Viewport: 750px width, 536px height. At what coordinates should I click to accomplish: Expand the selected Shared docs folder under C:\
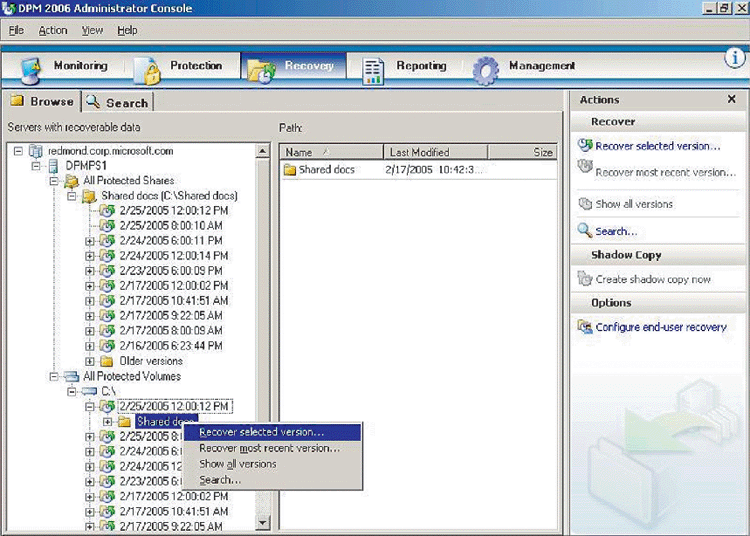coord(108,422)
